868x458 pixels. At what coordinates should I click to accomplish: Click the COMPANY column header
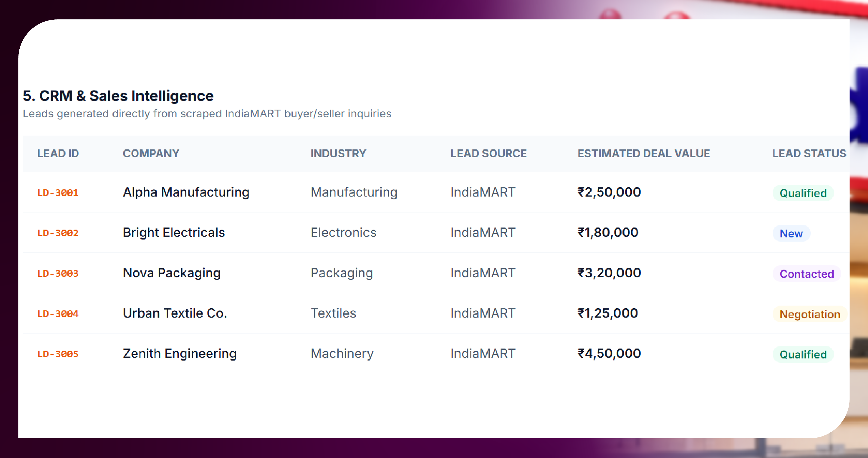151,154
